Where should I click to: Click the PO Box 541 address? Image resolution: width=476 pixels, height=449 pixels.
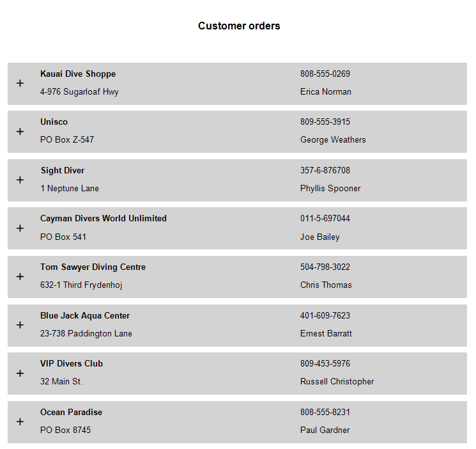63,237
